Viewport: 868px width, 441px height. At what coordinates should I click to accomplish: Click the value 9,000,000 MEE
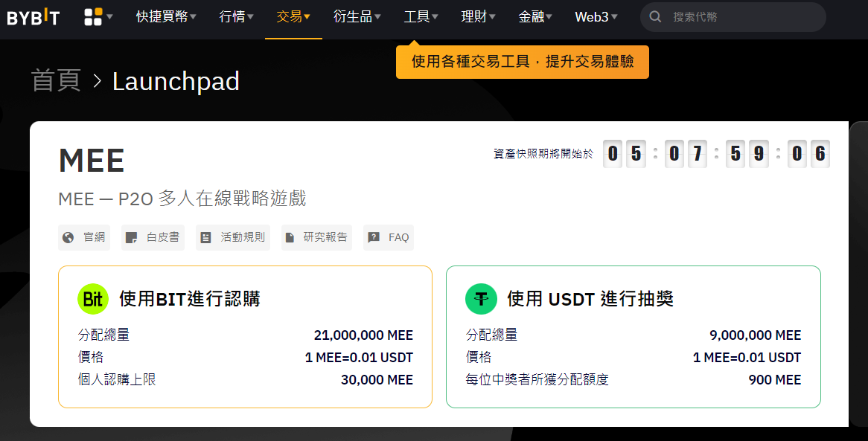tap(755, 335)
